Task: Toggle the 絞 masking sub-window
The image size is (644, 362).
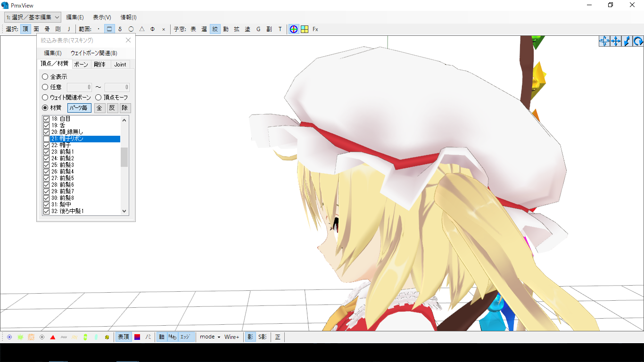Action: (x=215, y=29)
